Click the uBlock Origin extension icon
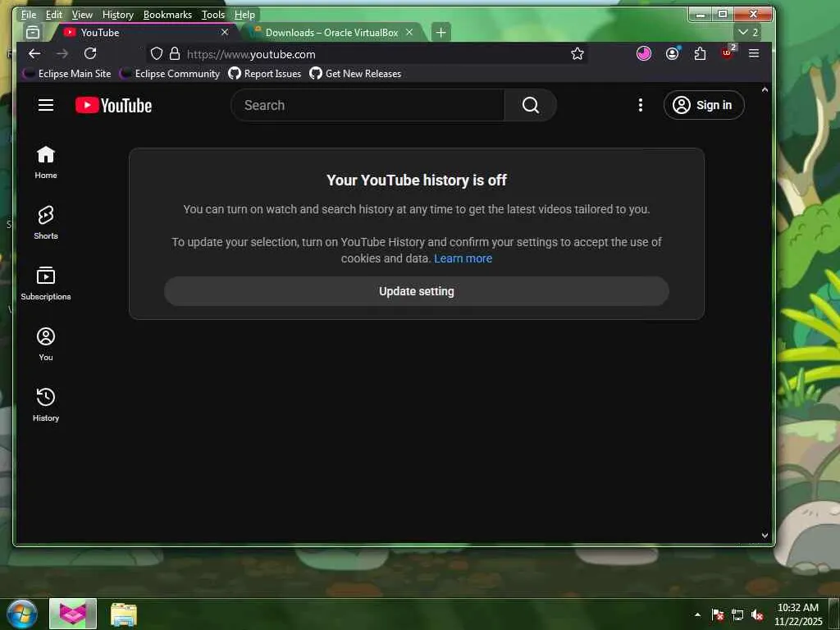840x630 pixels. (x=728, y=52)
